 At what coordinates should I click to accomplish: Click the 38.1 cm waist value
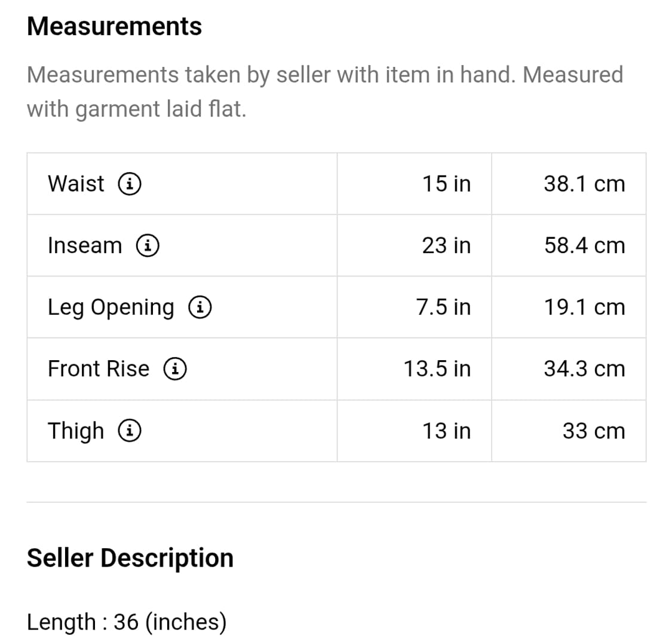click(x=585, y=184)
